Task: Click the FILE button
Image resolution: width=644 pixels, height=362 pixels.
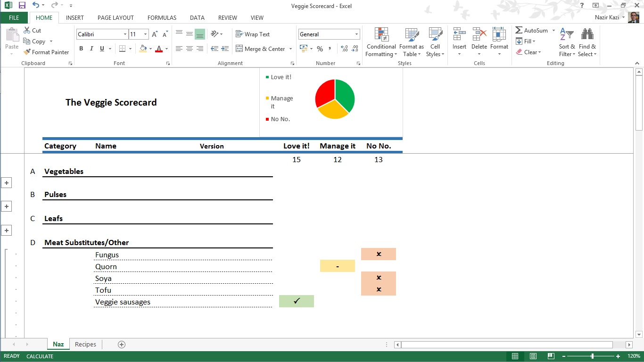Action: pyautogui.click(x=14, y=18)
